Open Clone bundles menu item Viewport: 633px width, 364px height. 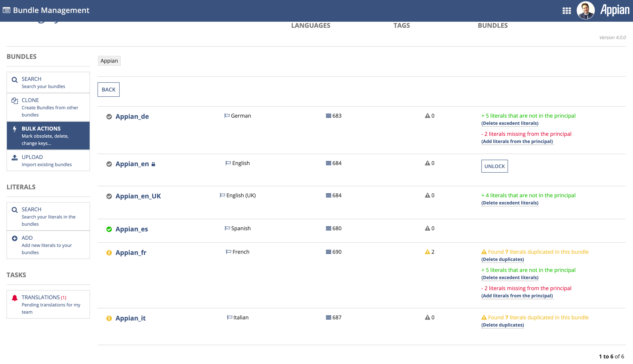pyautogui.click(x=48, y=107)
